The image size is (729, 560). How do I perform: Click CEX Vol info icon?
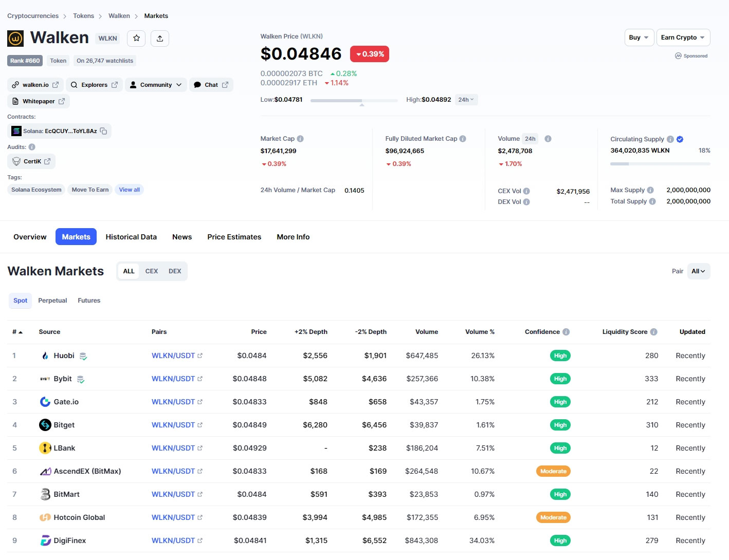click(526, 191)
